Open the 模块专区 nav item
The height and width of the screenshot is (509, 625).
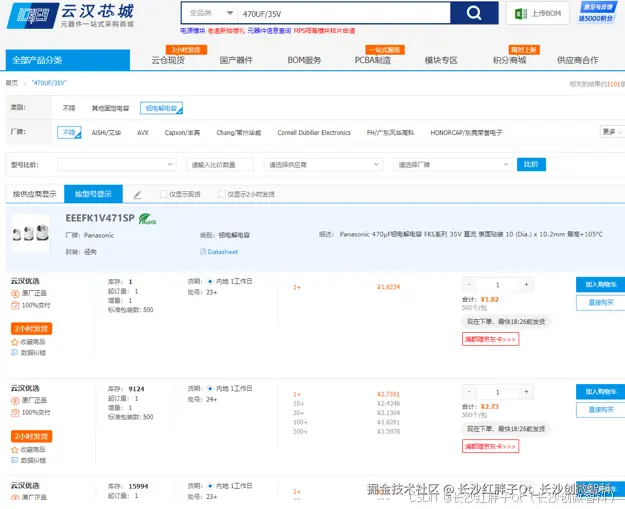(x=441, y=60)
